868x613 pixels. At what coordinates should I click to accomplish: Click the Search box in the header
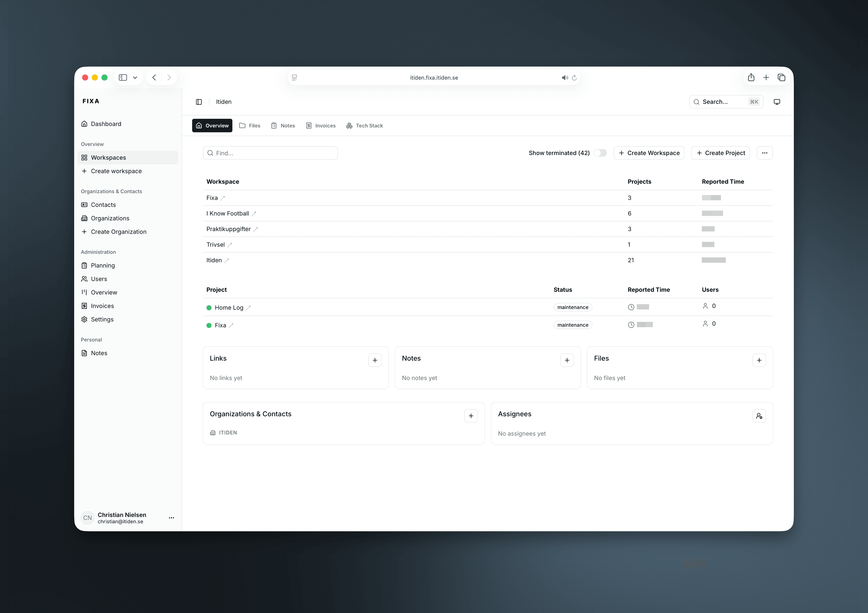tap(726, 102)
